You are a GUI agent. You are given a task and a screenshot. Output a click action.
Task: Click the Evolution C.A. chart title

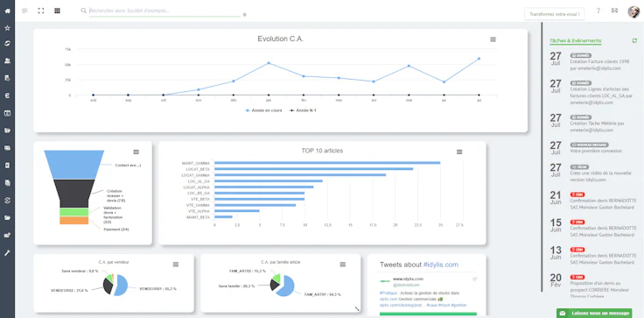281,39
